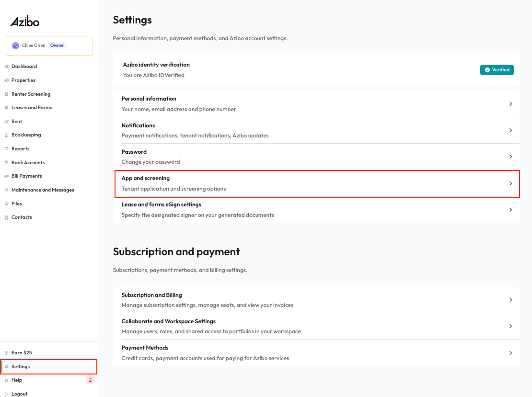Viewport: 532px width, 397px height.
Task: Open Files in the sidebar
Action: tap(17, 204)
